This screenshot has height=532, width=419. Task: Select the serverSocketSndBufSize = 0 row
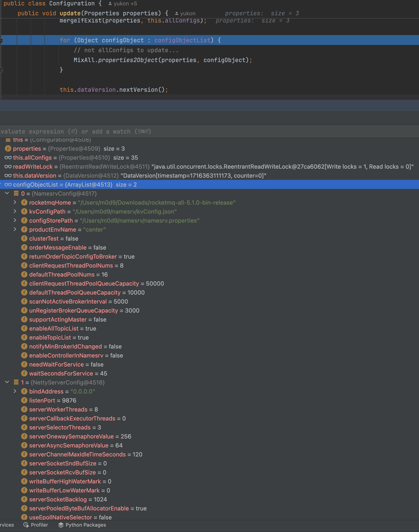[x=209, y=463]
